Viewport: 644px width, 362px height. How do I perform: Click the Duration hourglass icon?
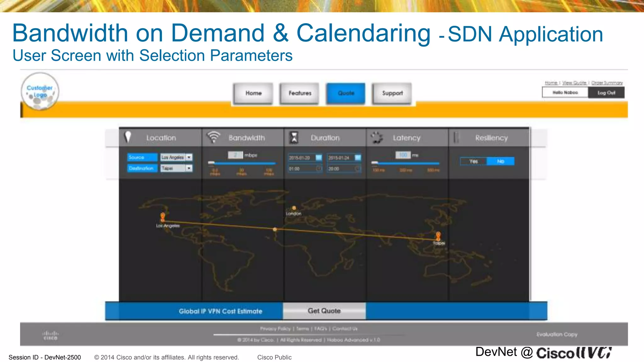tap(294, 137)
